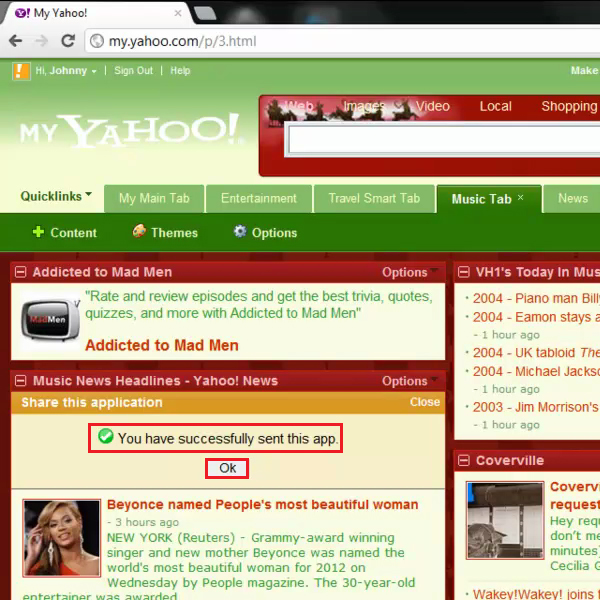Image resolution: width=600 pixels, height=600 pixels.
Task: Close the Music Tab with its x
Action: 520,197
